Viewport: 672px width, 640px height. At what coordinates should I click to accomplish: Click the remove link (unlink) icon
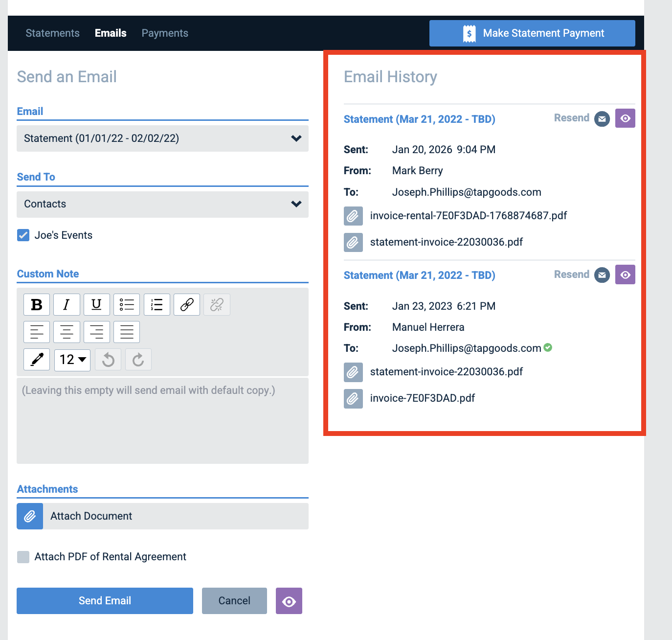click(217, 305)
